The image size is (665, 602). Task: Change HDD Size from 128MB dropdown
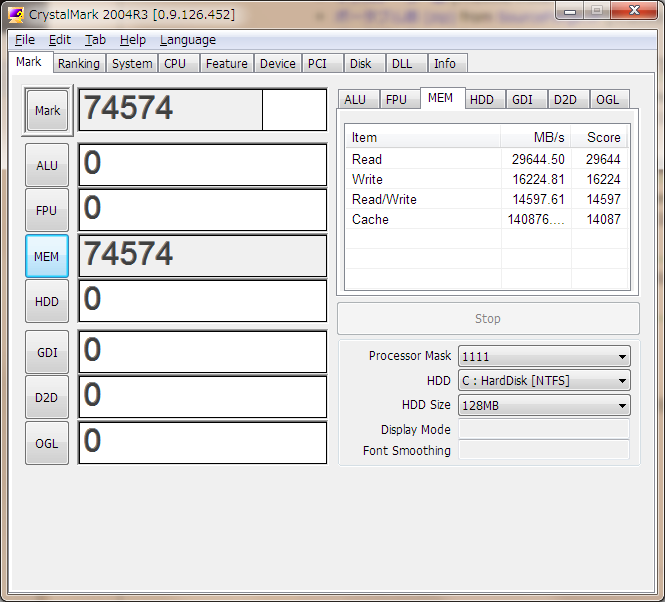point(543,405)
